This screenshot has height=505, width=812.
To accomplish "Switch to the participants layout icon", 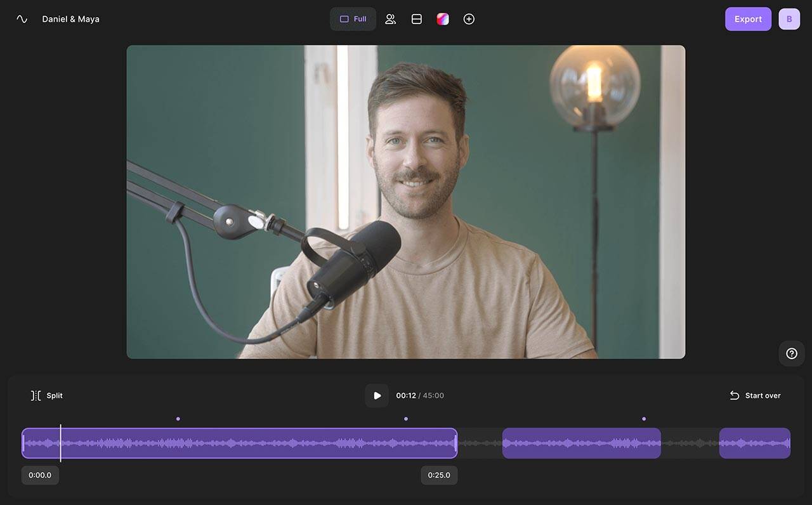I will click(390, 19).
